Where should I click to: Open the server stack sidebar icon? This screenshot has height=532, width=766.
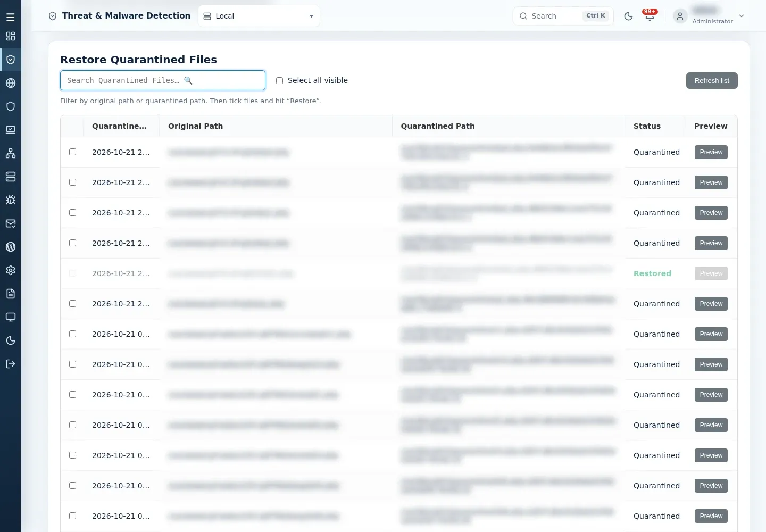pyautogui.click(x=11, y=177)
